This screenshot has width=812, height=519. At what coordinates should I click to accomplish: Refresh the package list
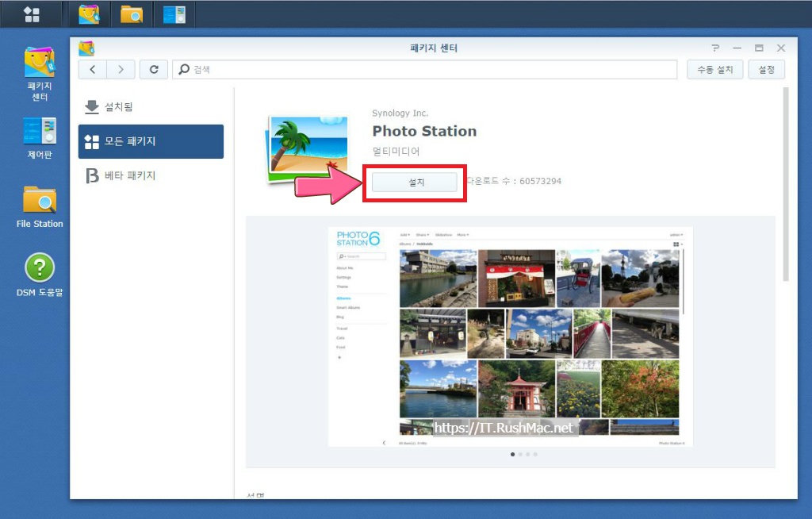coord(154,70)
